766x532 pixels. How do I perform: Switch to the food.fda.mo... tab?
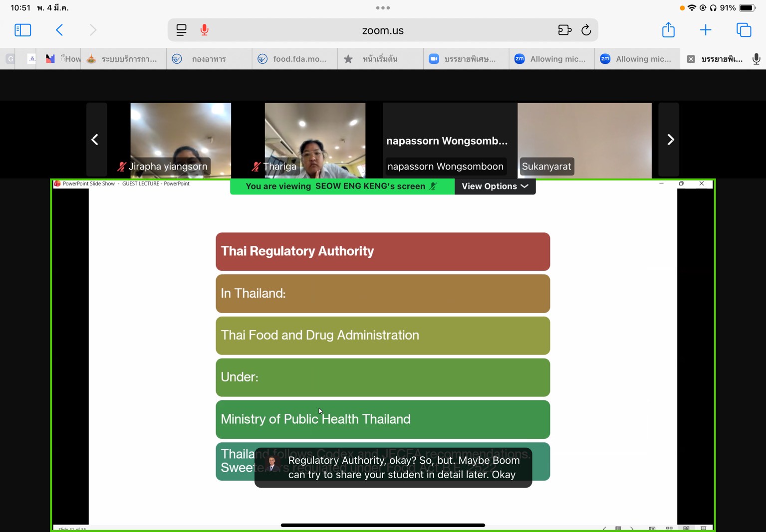click(294, 59)
